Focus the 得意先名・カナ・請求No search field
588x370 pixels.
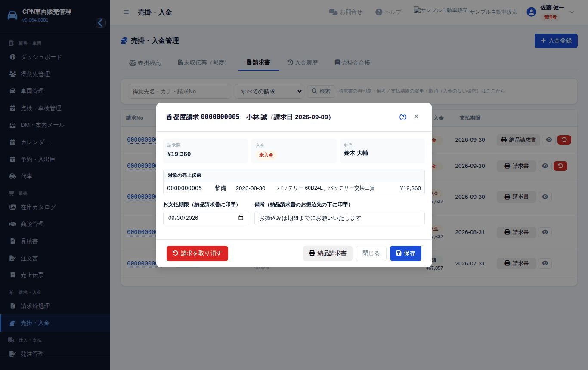(x=179, y=91)
